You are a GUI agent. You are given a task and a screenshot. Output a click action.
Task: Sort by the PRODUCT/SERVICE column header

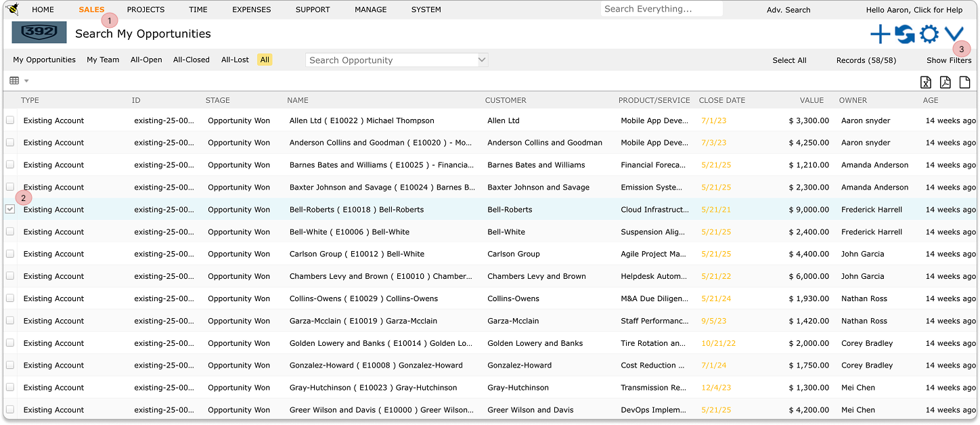tap(654, 100)
